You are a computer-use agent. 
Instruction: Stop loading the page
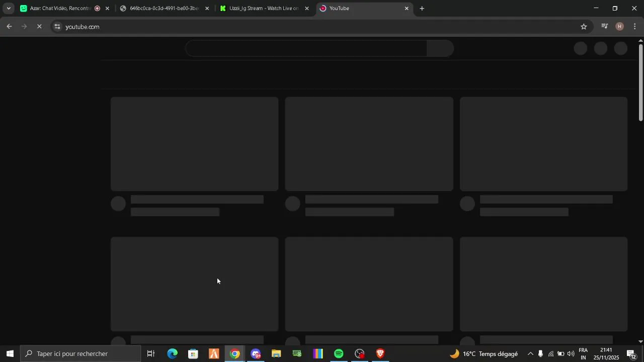click(39, 27)
